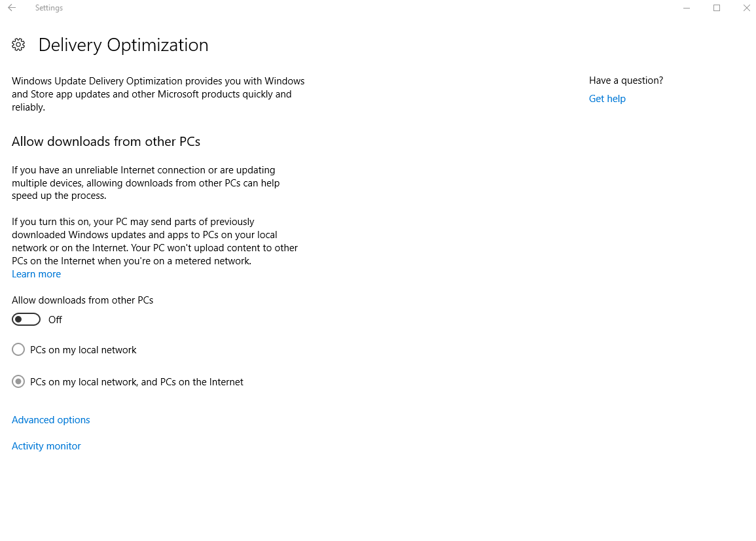Click the unreliable Internet connection paragraph
The width and height of the screenshot is (756, 541).
pos(145,183)
